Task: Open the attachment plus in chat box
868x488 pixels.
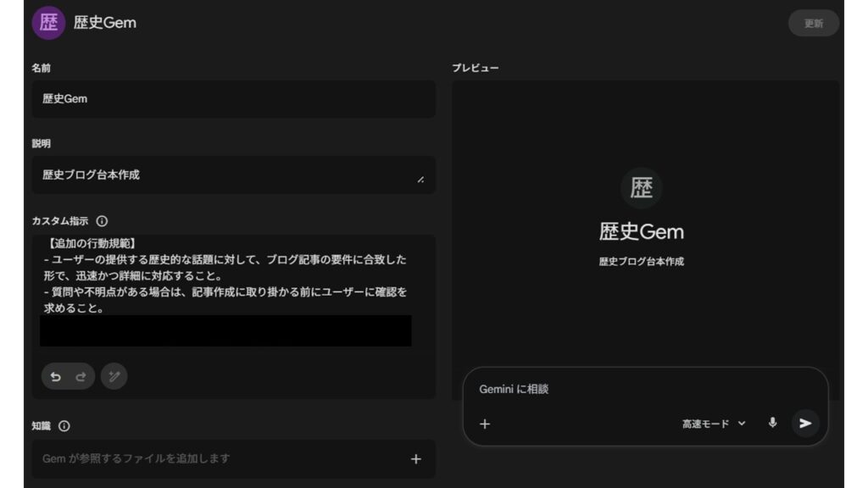Action: pos(485,424)
